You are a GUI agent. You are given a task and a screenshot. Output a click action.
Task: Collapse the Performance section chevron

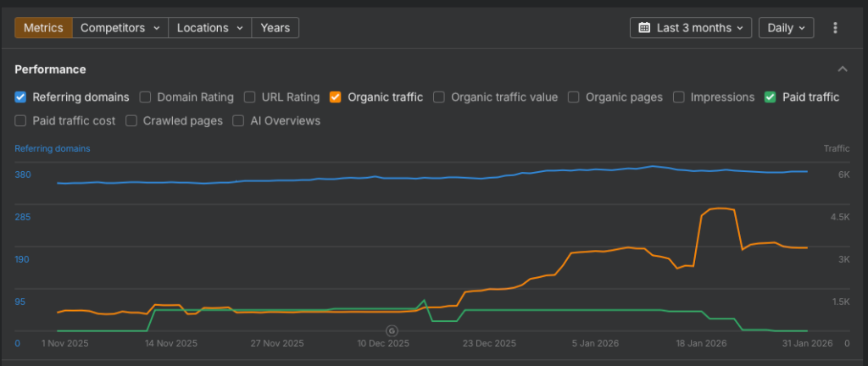842,69
